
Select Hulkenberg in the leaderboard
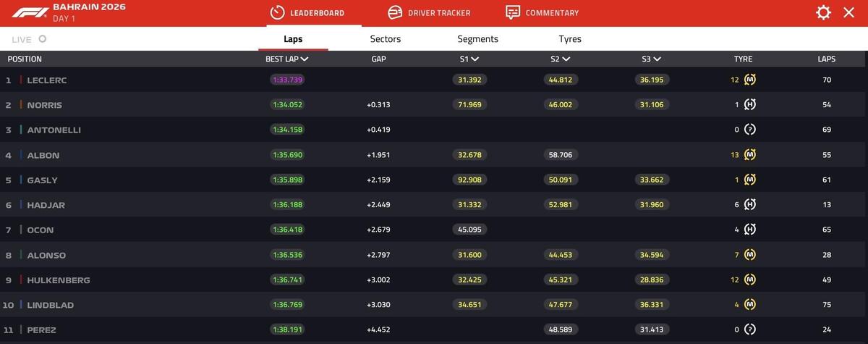point(58,280)
